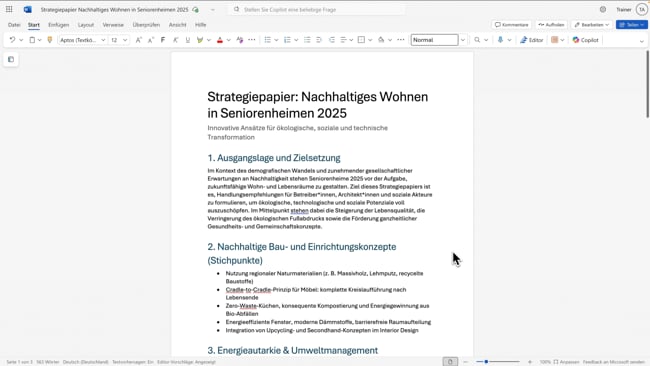This screenshot has width=650, height=366.
Task: Open the TA account avatar
Action: click(x=642, y=9)
